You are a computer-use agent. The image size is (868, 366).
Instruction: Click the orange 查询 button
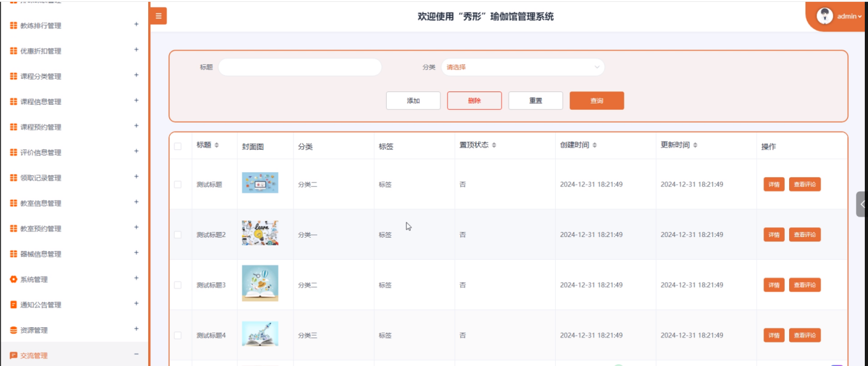[596, 100]
